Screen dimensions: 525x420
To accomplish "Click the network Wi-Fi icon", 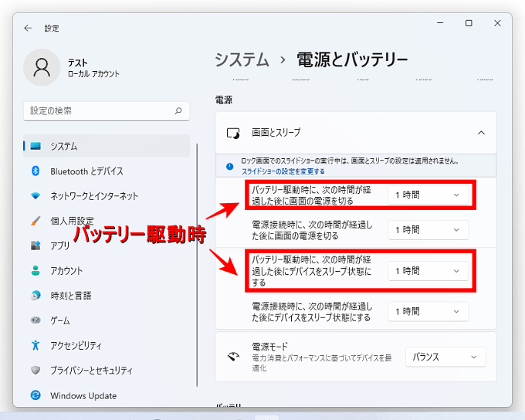I will [x=36, y=196].
